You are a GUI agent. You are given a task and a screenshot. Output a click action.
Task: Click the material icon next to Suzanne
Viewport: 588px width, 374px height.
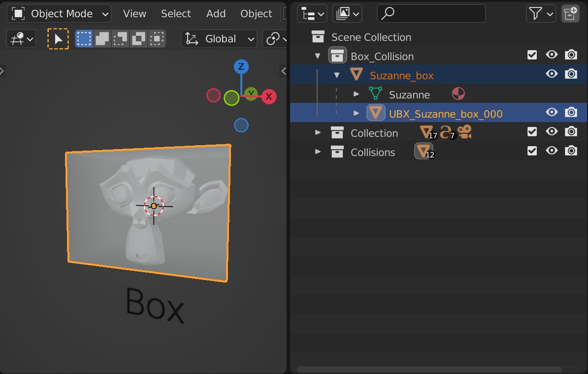pos(458,93)
